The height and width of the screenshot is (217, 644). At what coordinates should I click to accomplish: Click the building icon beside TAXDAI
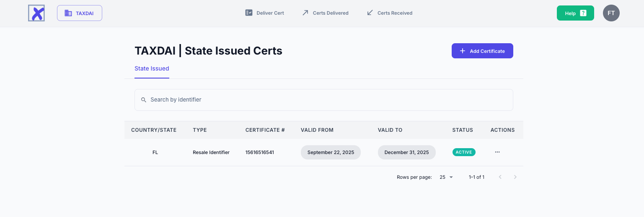68,13
